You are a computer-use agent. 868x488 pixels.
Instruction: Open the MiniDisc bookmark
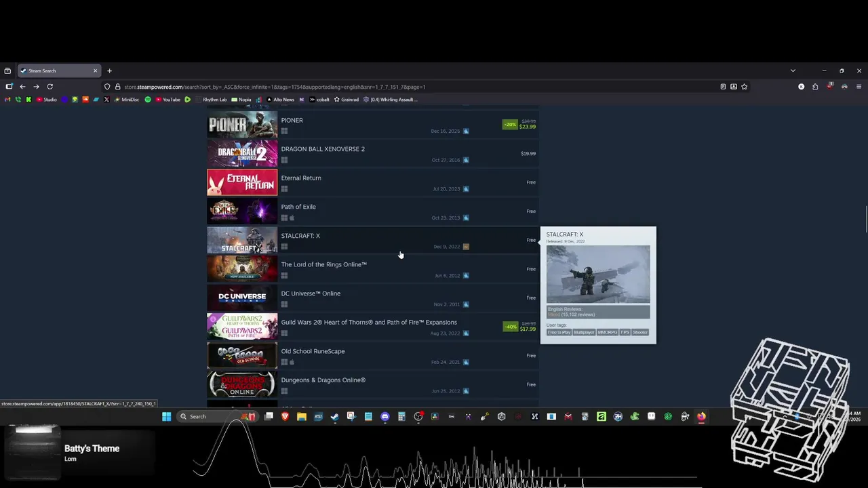click(x=125, y=100)
